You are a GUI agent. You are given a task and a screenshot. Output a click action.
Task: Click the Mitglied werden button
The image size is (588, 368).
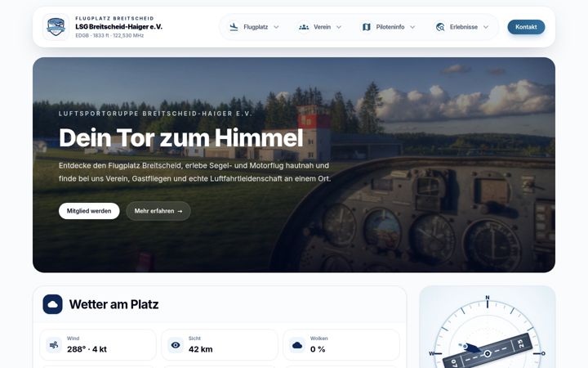pyautogui.click(x=89, y=211)
